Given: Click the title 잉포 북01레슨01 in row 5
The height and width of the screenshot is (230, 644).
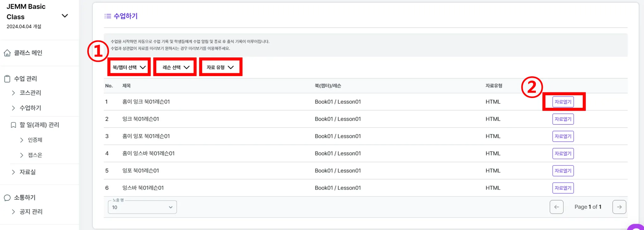Looking at the screenshot, I should pyautogui.click(x=141, y=171).
